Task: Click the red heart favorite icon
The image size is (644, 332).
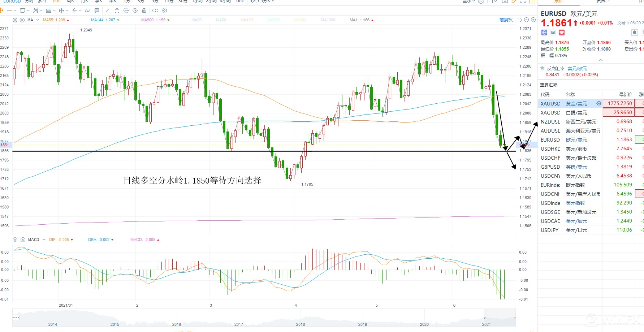Action: click(x=561, y=33)
